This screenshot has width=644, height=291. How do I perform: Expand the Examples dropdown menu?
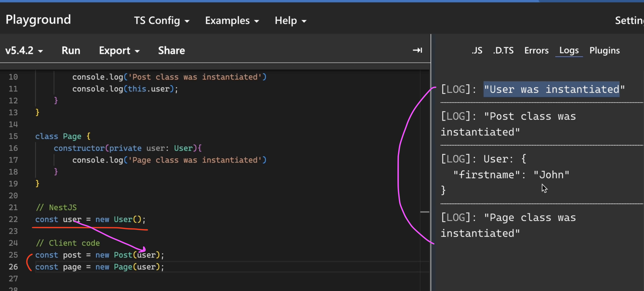pyautogui.click(x=232, y=21)
